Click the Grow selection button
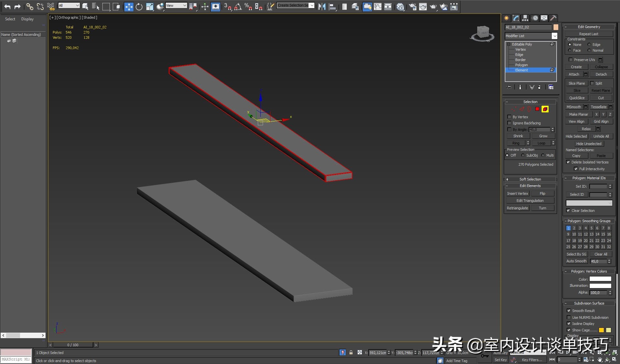 pos(543,136)
